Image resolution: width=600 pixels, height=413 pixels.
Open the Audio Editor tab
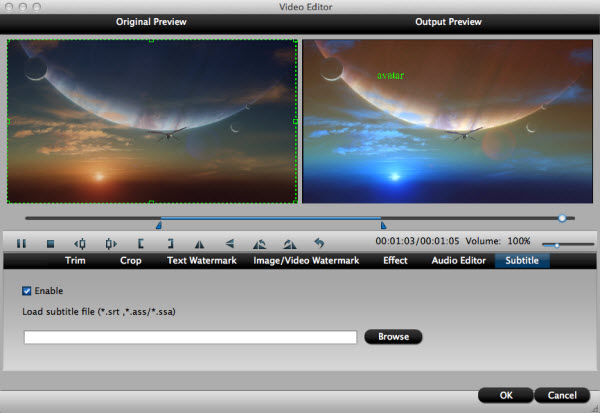458,261
